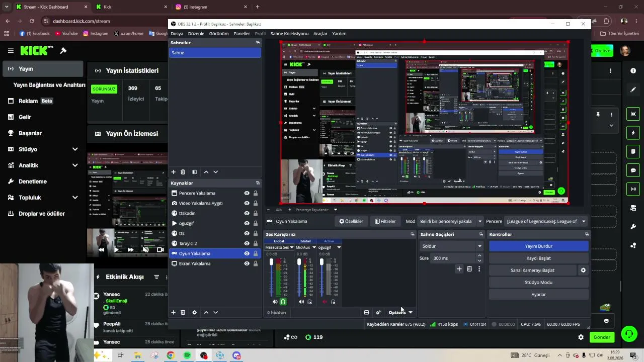Open the capture Mod dropdown
Viewport: 644px width, 362px height.
[x=451, y=221]
